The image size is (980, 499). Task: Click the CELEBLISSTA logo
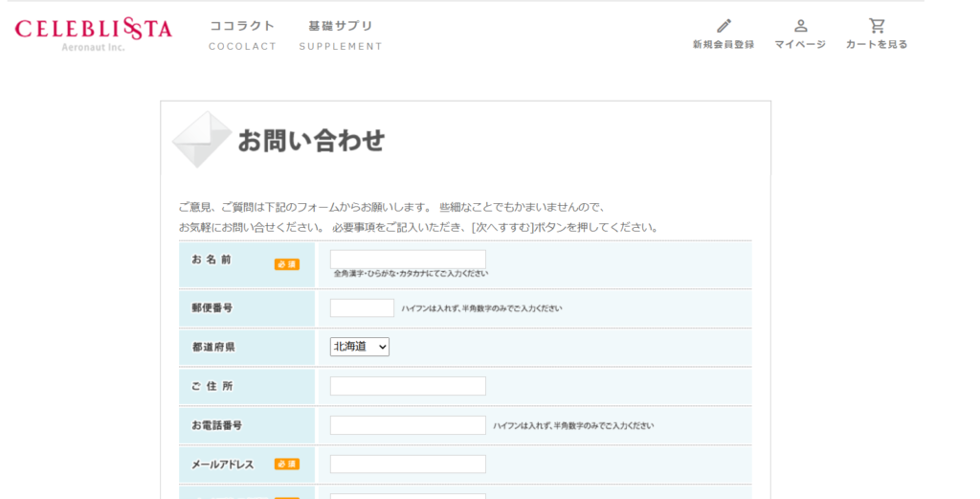(x=94, y=34)
